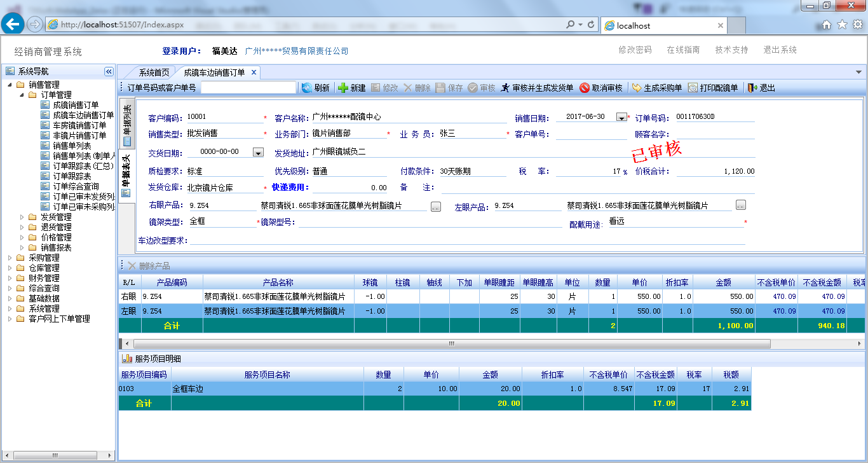Switch to the 单据列表 vertical tab
This screenshot has height=463, width=868.
click(126, 125)
